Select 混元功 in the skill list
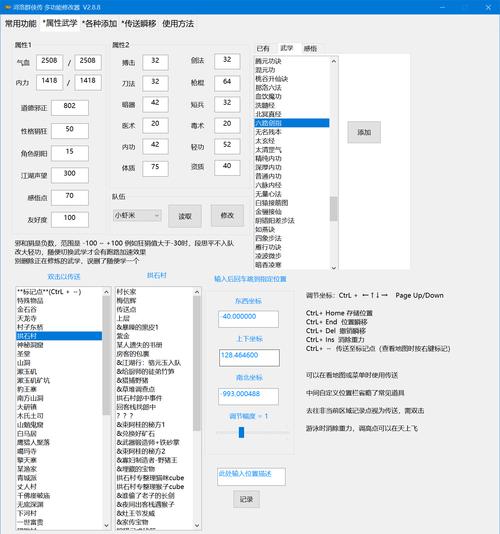The image size is (500, 534). click(x=292, y=70)
